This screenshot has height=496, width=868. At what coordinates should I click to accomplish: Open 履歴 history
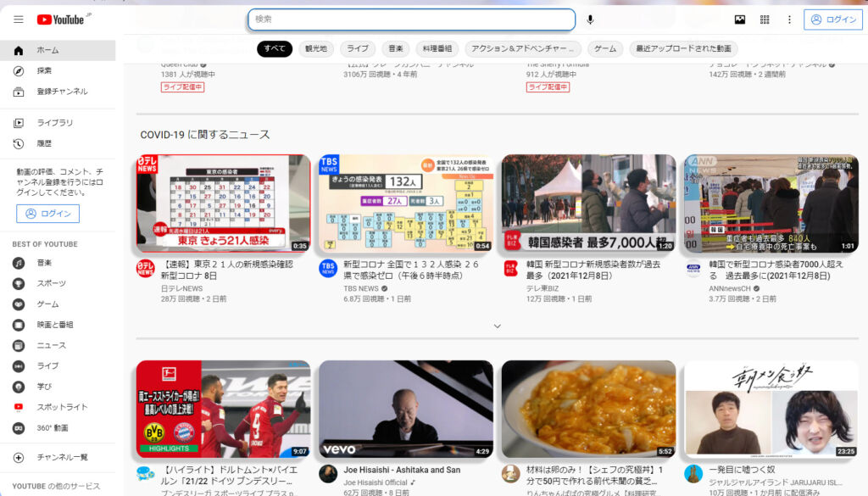click(x=58, y=143)
